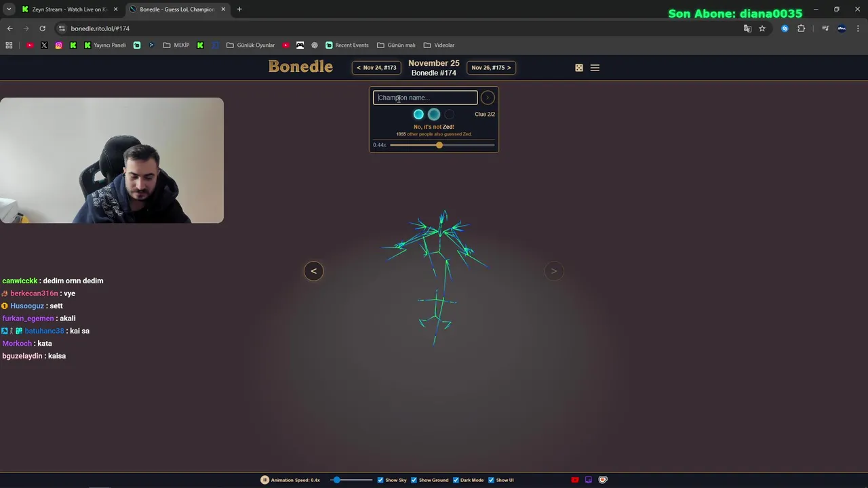The height and width of the screenshot is (488, 868).
Task: View site information icon in the address bar
Action: click(62, 28)
